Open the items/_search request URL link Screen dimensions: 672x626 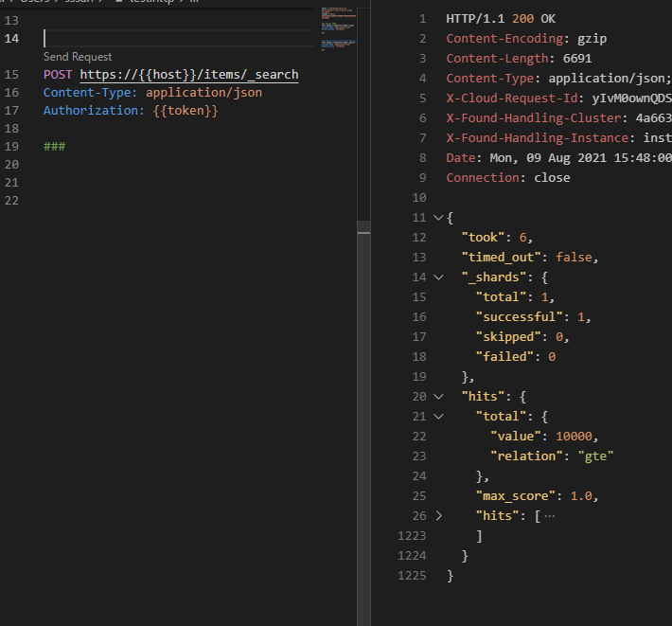pos(188,75)
